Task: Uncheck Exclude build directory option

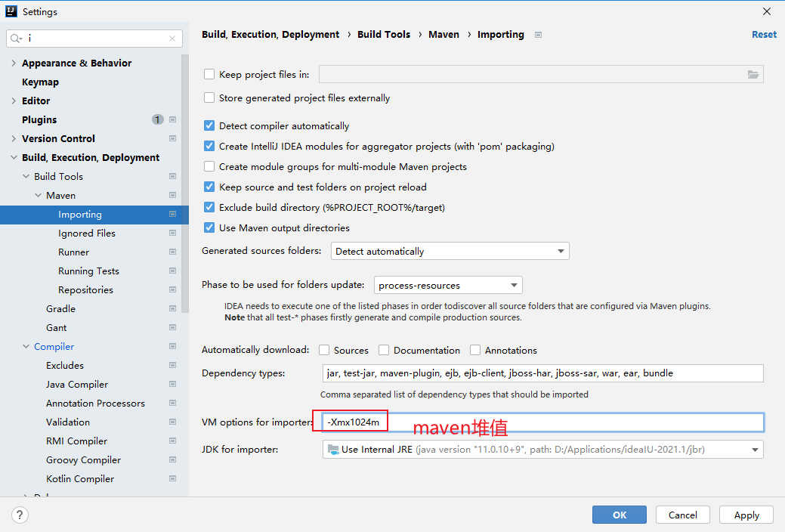Action: click(209, 207)
